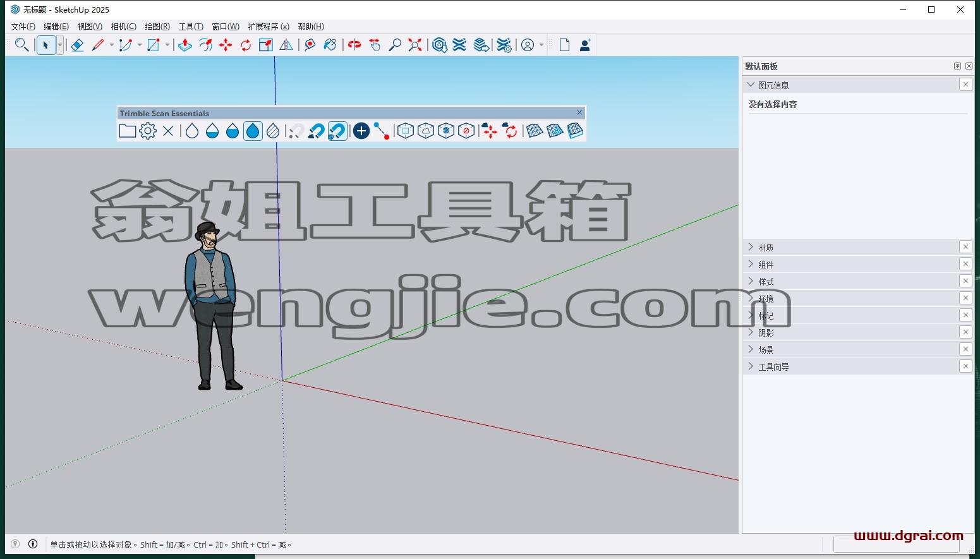Click the point cloud move arrows icon
The image size is (980, 559).
pyautogui.click(x=490, y=131)
